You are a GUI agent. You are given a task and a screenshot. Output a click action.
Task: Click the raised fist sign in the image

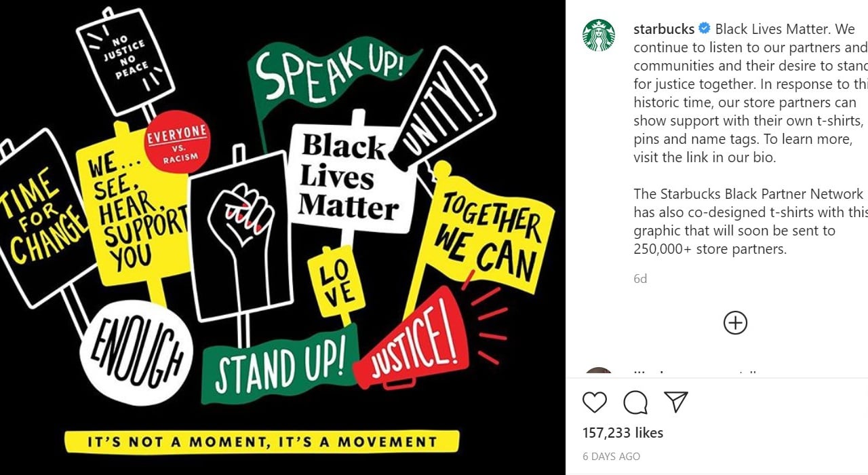pyautogui.click(x=239, y=237)
